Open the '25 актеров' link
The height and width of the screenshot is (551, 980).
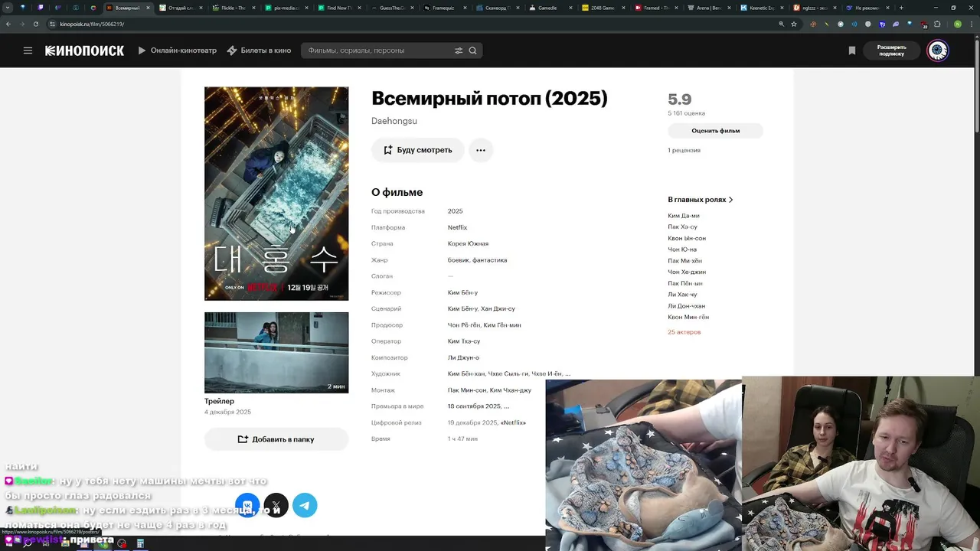tap(684, 332)
